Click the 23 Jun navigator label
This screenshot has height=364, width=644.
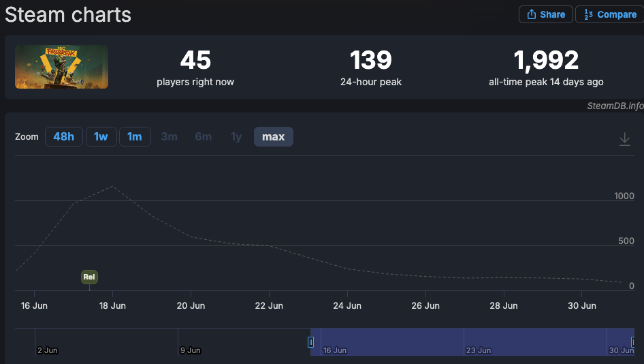coord(479,350)
